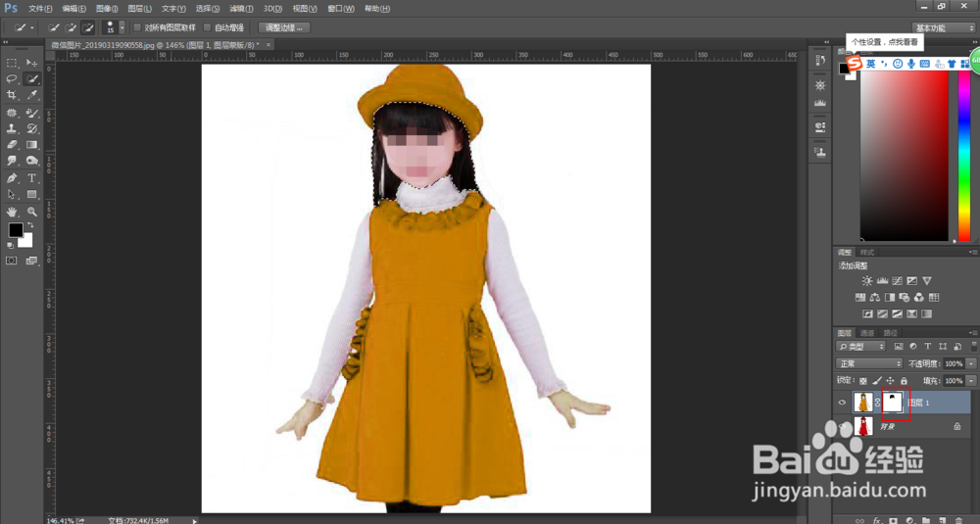Image resolution: width=980 pixels, height=524 pixels.
Task: Open the opacity slider dropdown arrow
Action: [x=971, y=363]
